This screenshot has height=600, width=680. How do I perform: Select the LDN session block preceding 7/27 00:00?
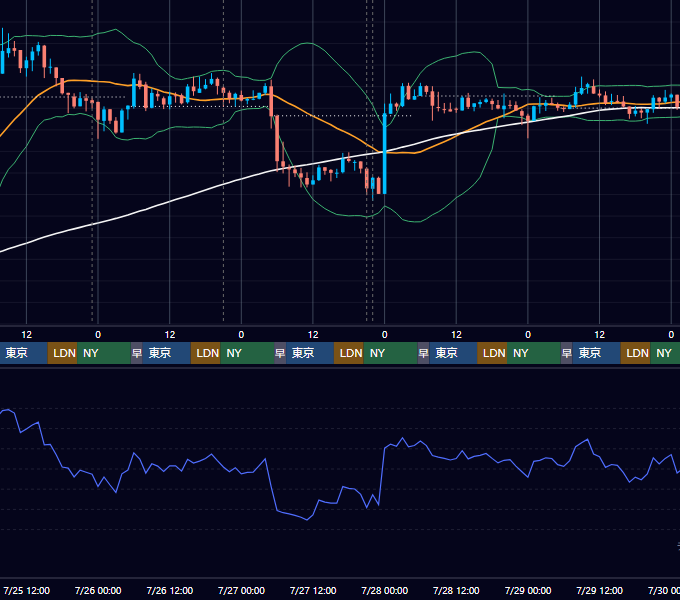tap(206, 353)
